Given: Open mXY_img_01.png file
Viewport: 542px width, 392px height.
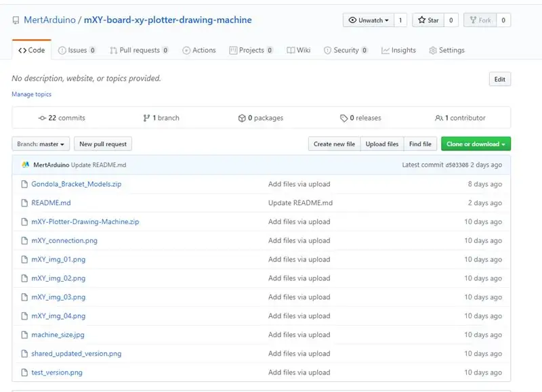Looking at the screenshot, I should (x=58, y=259).
